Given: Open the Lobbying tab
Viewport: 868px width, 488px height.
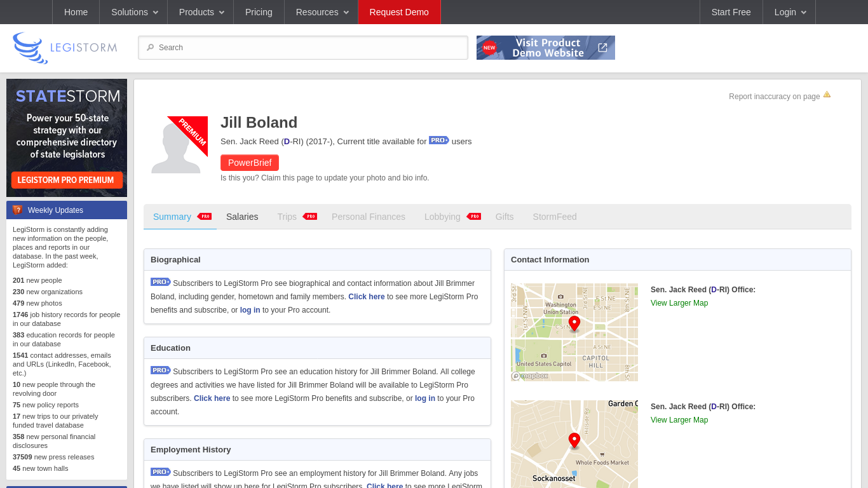Looking at the screenshot, I should pos(442,217).
